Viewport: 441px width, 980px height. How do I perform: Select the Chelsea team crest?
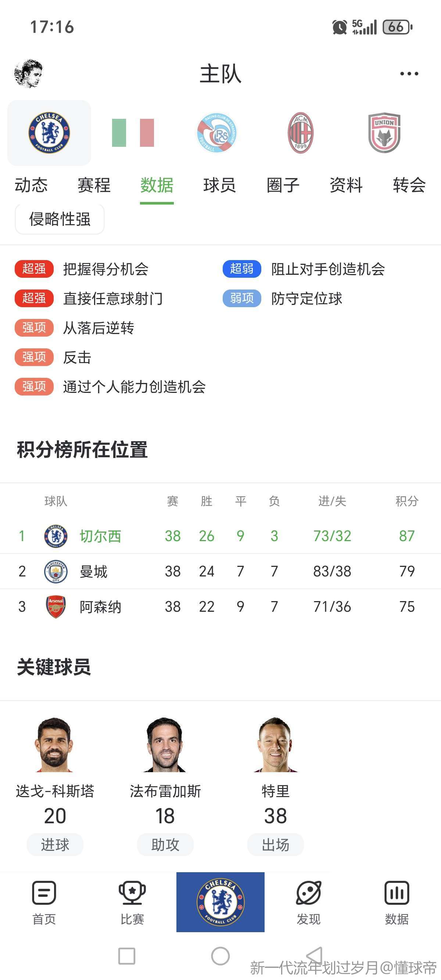[49, 133]
